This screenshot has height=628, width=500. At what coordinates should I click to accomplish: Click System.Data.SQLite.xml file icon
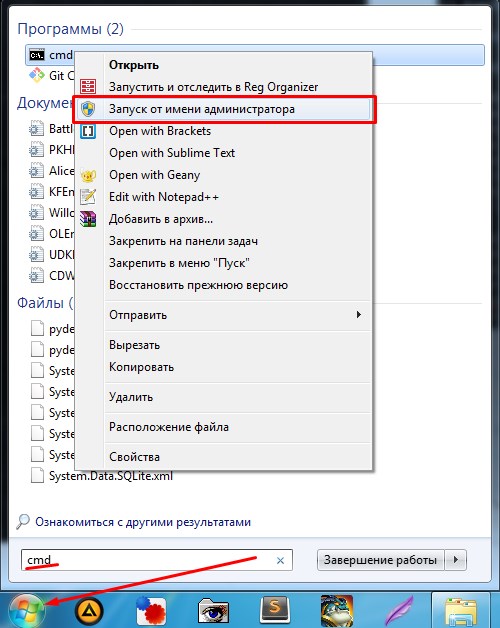(37, 475)
